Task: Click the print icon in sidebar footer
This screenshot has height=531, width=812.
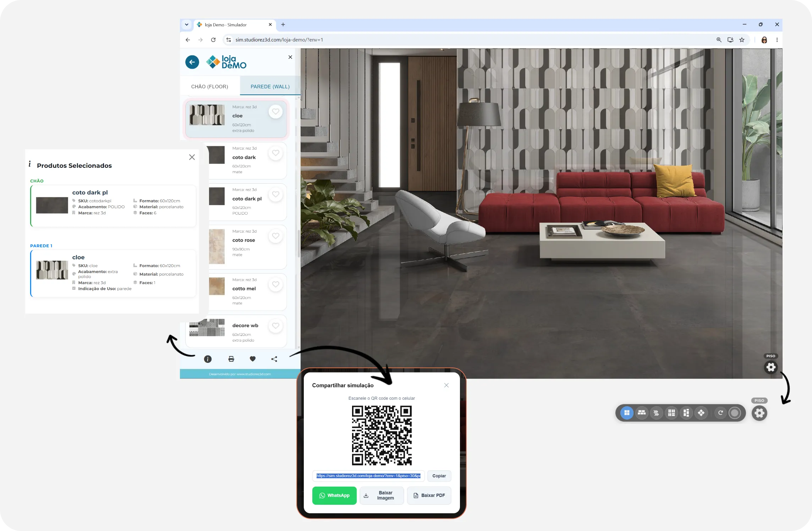Action: pos(231,359)
